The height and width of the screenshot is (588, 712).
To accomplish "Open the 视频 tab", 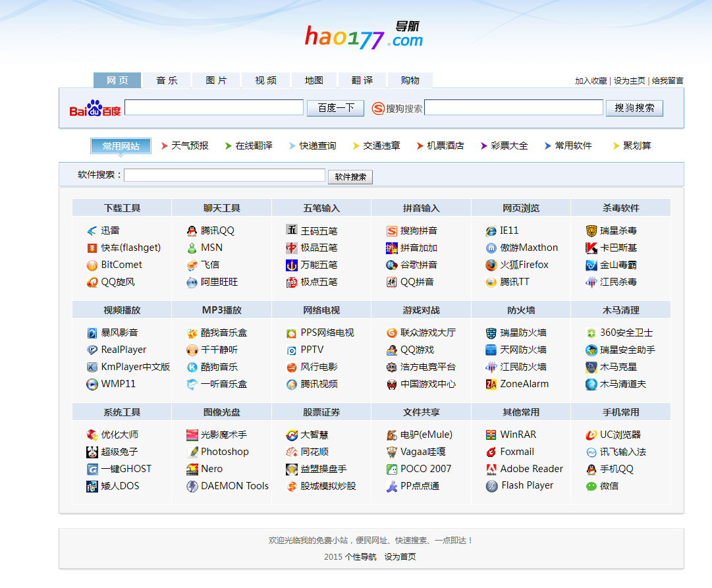I will [x=265, y=80].
